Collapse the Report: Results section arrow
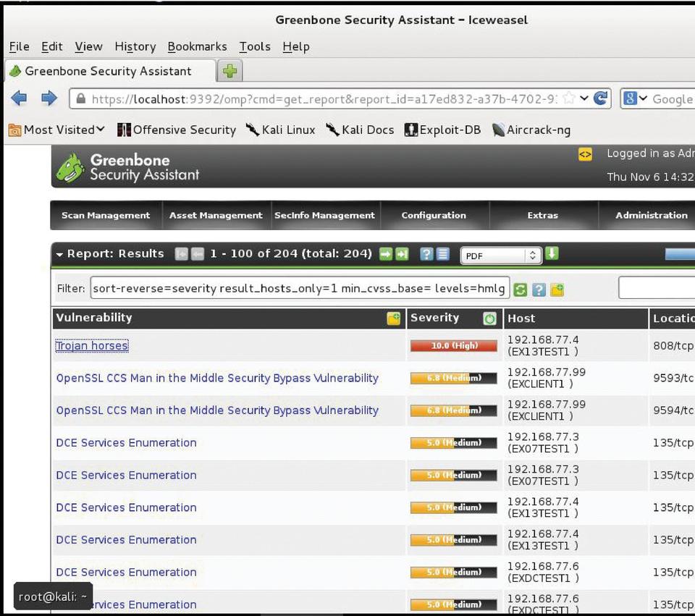This screenshot has width=695, height=616. [59, 254]
